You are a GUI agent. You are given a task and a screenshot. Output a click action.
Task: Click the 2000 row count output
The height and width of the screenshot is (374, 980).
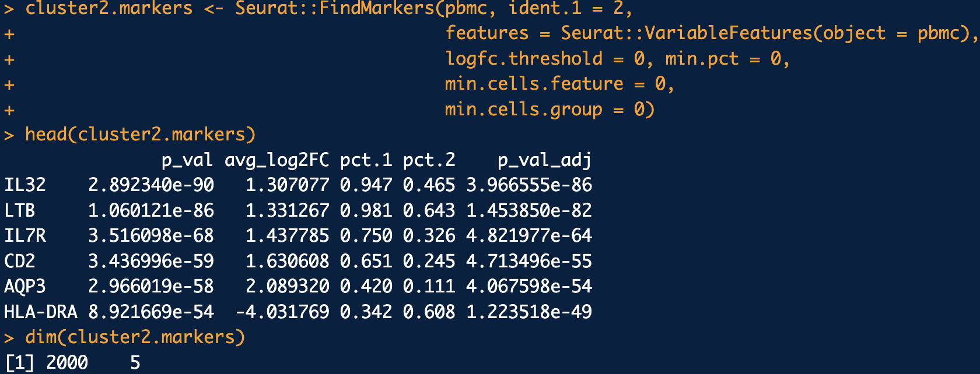66,362
